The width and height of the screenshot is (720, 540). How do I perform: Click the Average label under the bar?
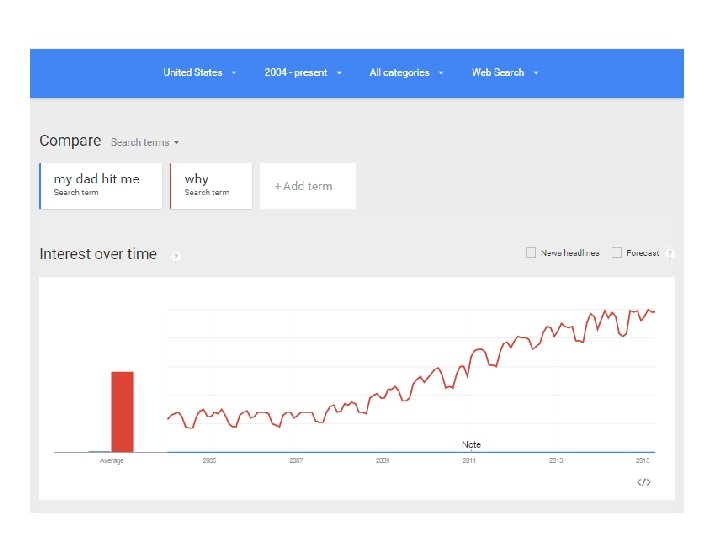(111, 461)
